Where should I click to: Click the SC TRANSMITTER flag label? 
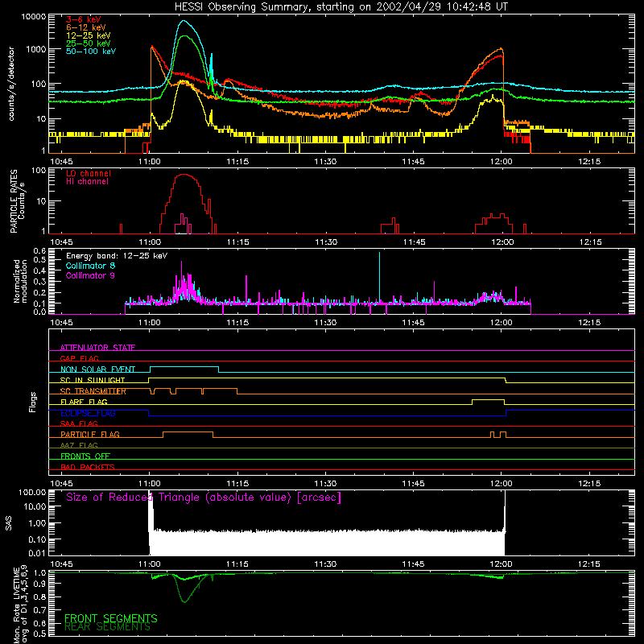[x=93, y=391]
